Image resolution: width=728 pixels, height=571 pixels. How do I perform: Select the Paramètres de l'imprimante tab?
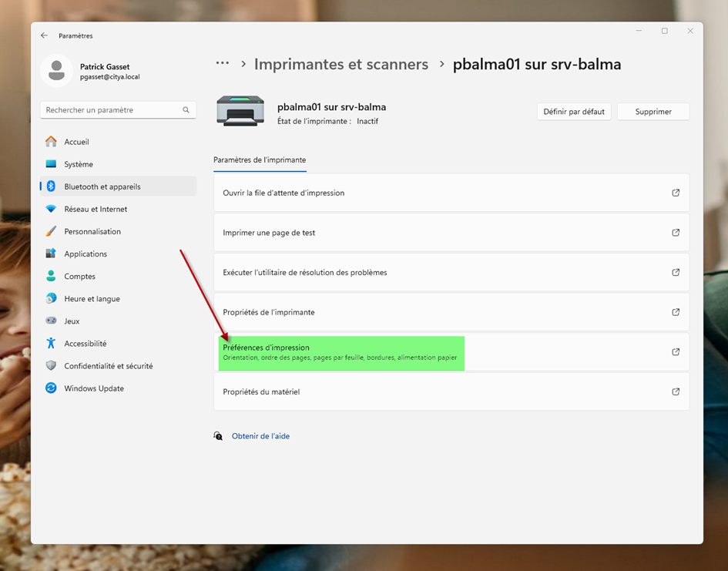[260, 160]
